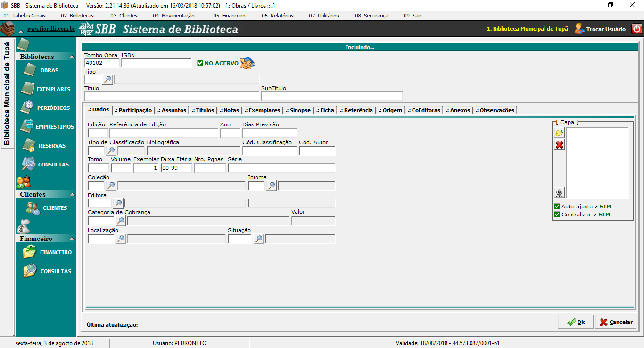Click into the Título input field
644x348 pixels.
tap(172, 96)
